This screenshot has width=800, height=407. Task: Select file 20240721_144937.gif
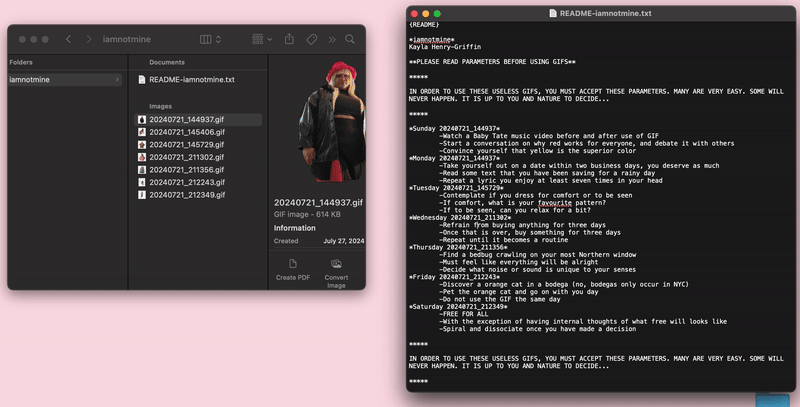pos(198,119)
